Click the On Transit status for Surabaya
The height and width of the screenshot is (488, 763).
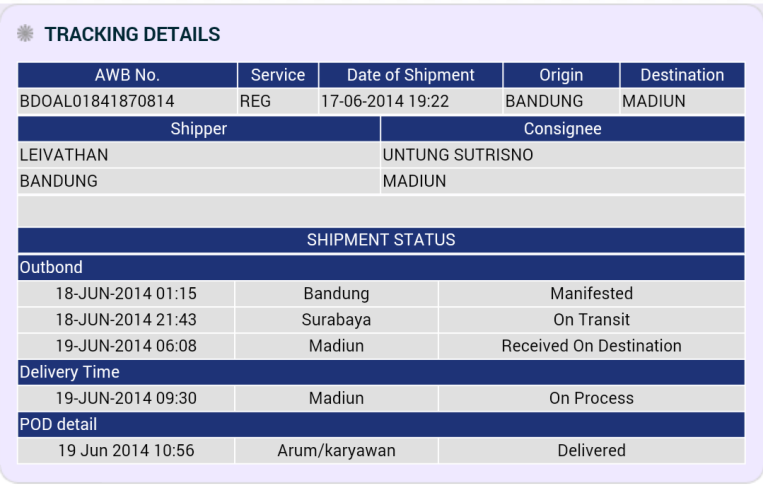coord(591,320)
